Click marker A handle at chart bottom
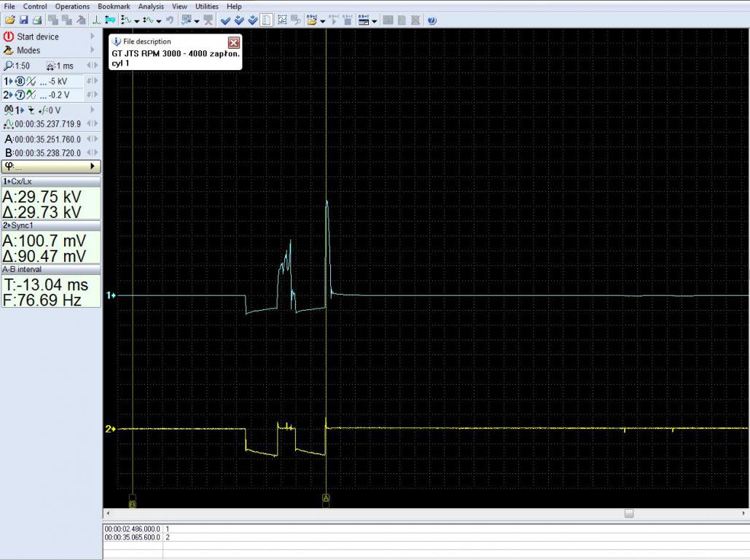750x560 pixels. pos(327,499)
